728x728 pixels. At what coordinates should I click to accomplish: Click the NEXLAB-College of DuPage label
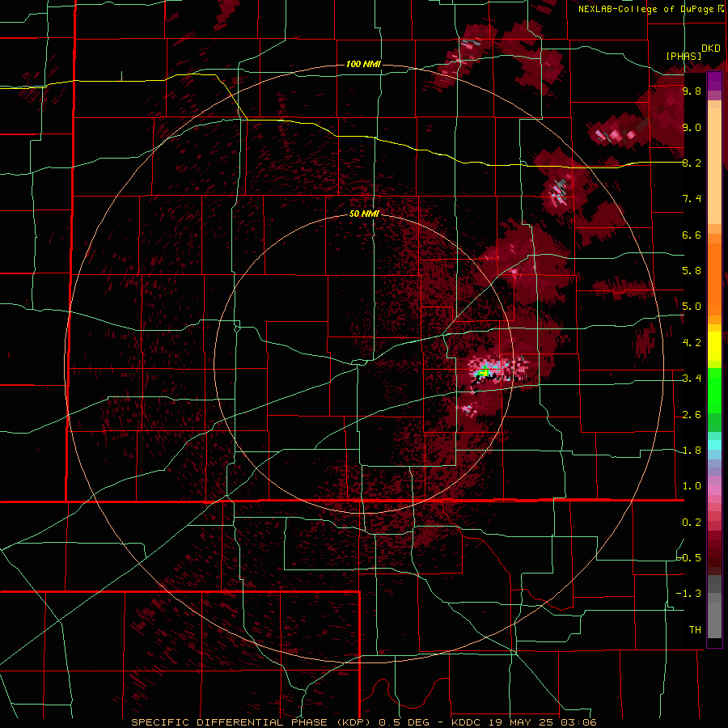[x=646, y=9]
